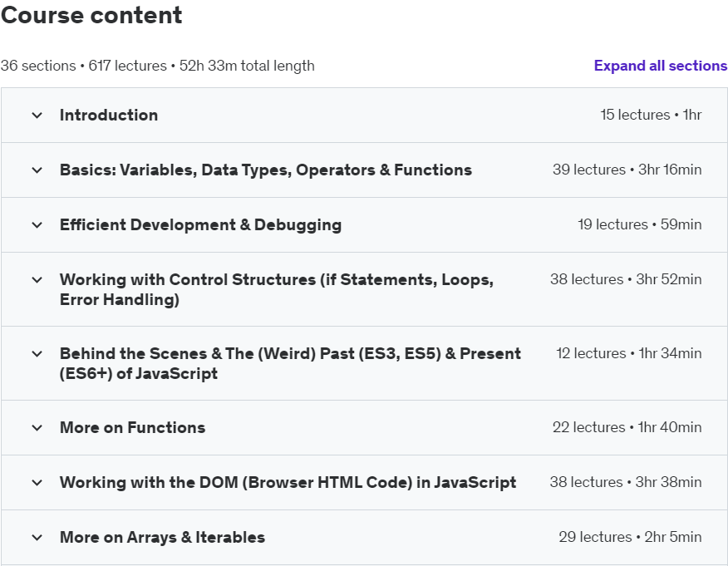Image resolution: width=728 pixels, height=566 pixels.
Task: Open the More on Arrays & Iterables heading
Action: pos(162,538)
